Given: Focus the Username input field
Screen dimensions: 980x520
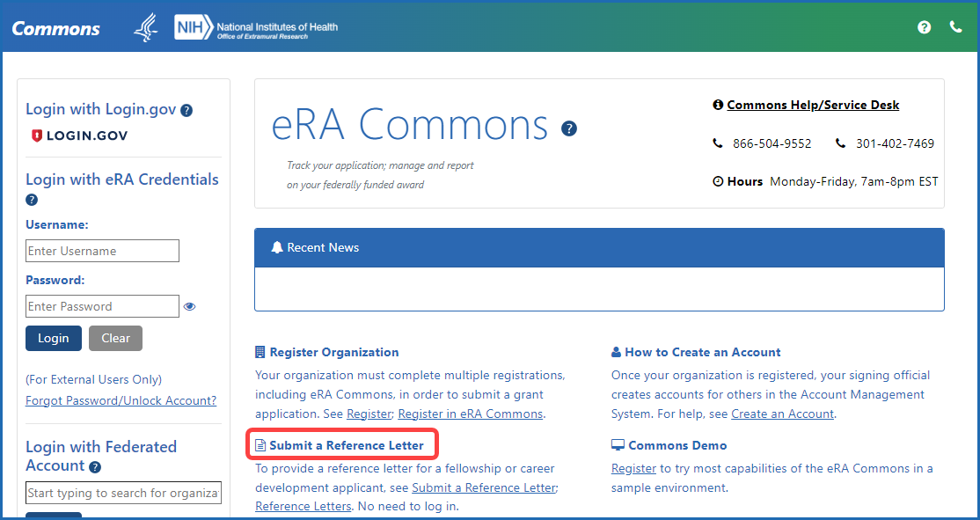Looking at the screenshot, I should [x=103, y=251].
